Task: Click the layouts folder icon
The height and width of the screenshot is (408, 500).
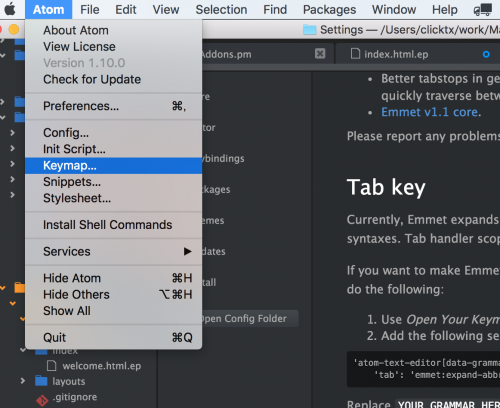Action: click(41, 381)
